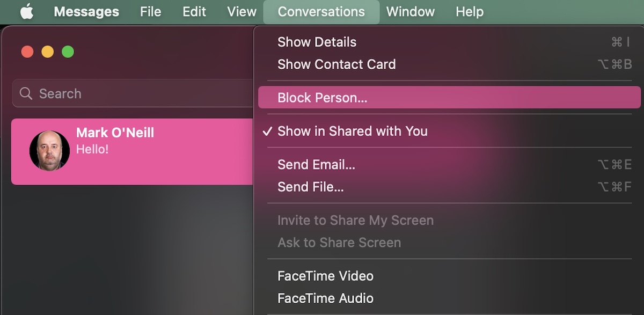Select Show Contact Card

[336, 64]
